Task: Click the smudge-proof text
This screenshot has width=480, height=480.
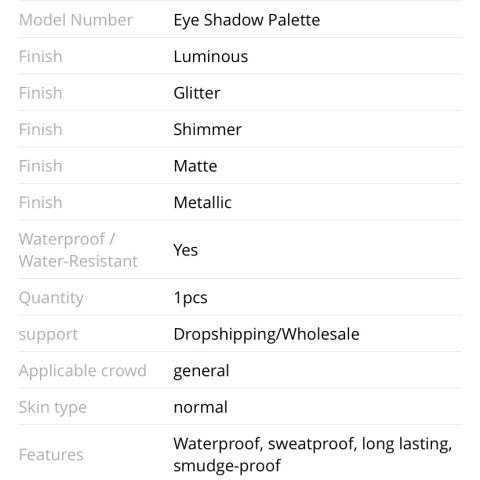Action: 227,466
